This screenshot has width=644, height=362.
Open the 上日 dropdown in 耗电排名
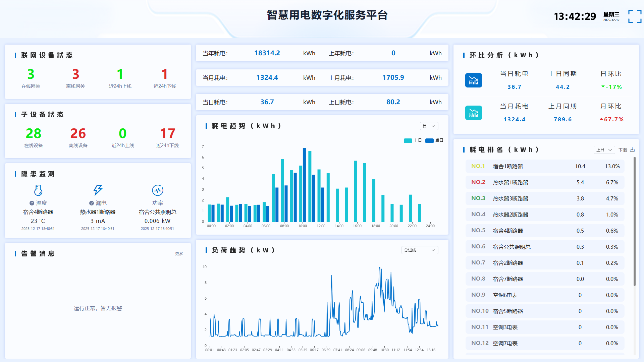tap(604, 150)
